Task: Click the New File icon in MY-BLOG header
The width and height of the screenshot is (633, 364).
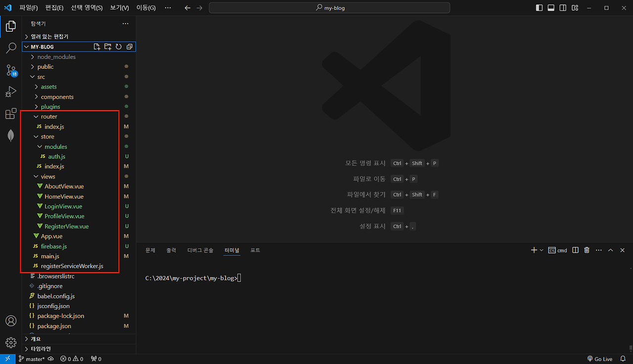Action: coord(97,47)
